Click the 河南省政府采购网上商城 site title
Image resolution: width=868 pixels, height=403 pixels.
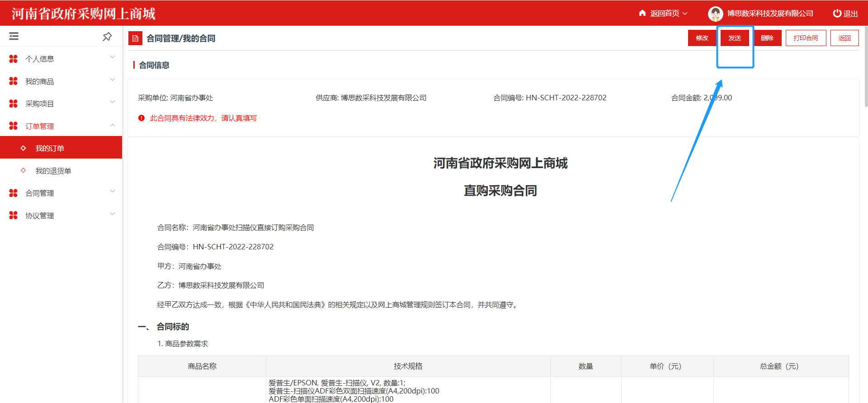[84, 14]
